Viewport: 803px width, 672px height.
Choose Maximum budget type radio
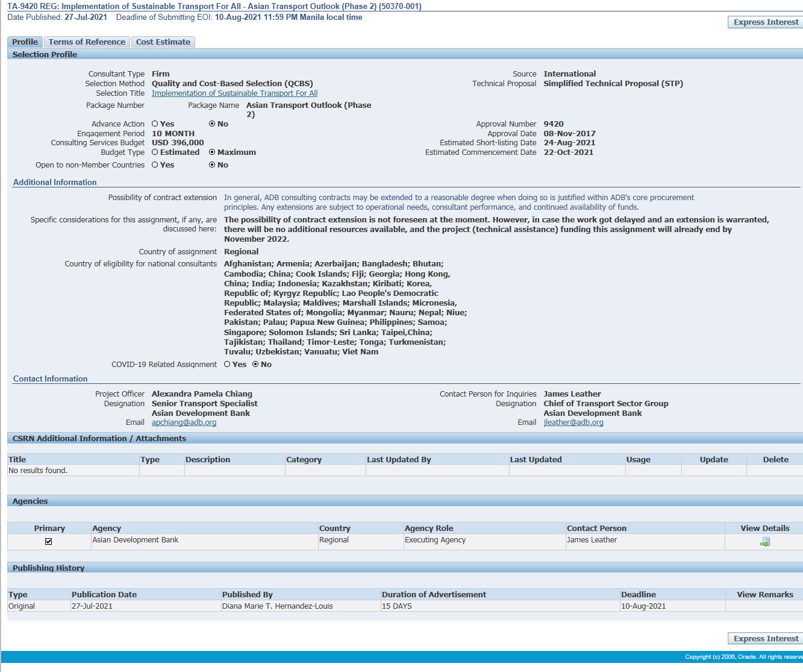point(212,152)
